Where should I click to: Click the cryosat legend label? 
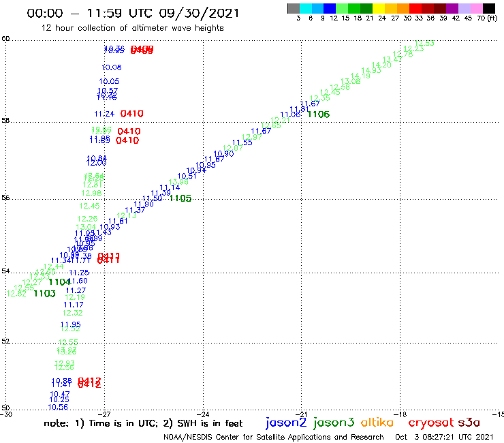pyautogui.click(x=431, y=423)
